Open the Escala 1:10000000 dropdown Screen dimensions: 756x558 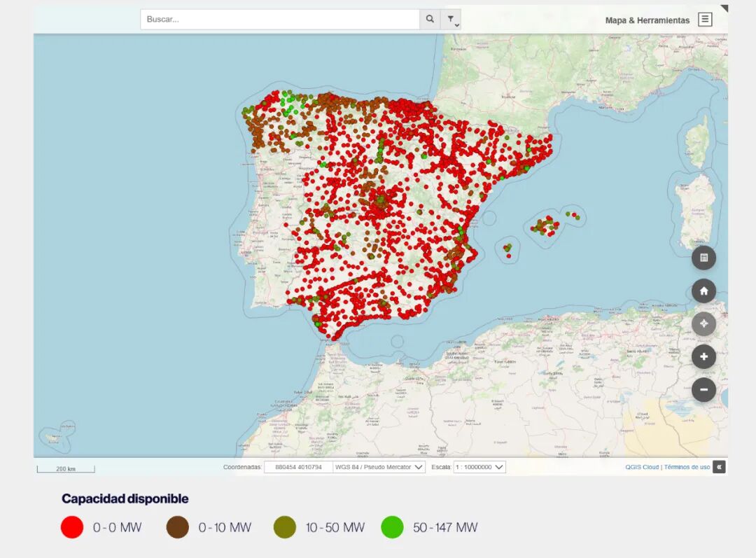(479, 467)
